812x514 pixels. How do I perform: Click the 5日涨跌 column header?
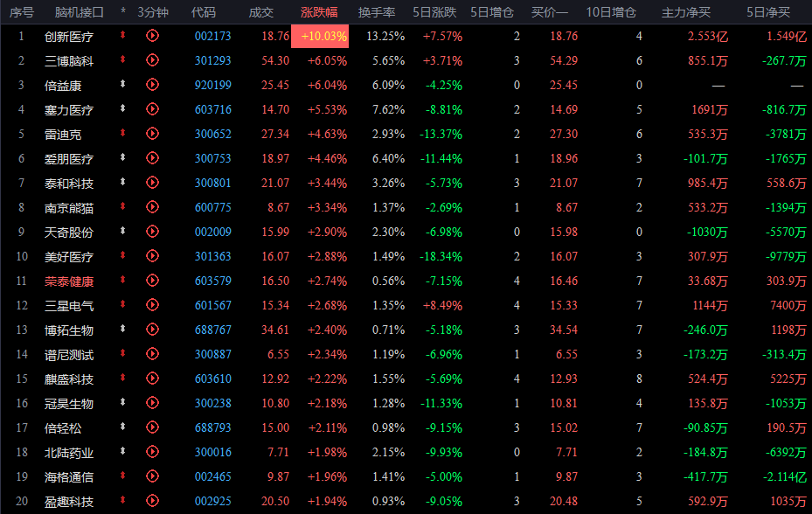click(x=434, y=12)
